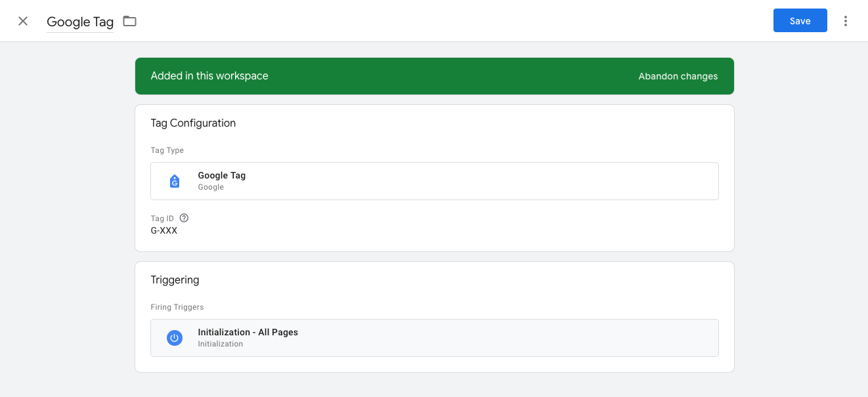
Task: Click the Abandon changes link
Action: 678,76
